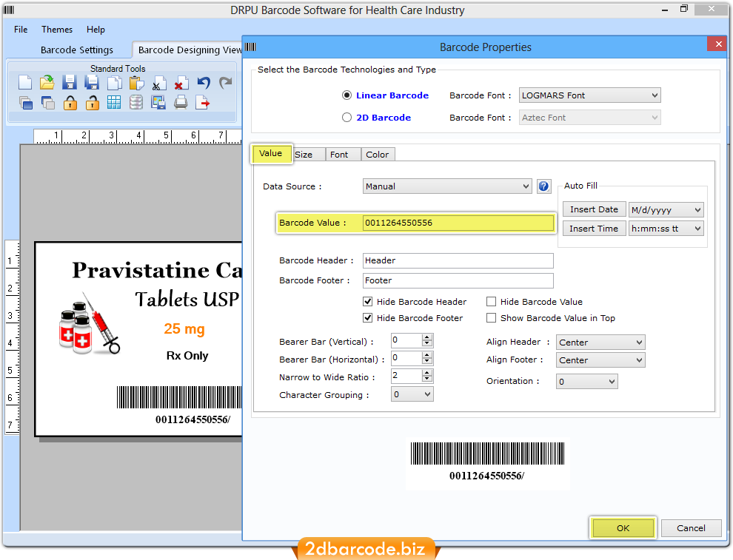The image size is (733, 560).
Task: Switch to the Size tab
Action: pos(308,155)
